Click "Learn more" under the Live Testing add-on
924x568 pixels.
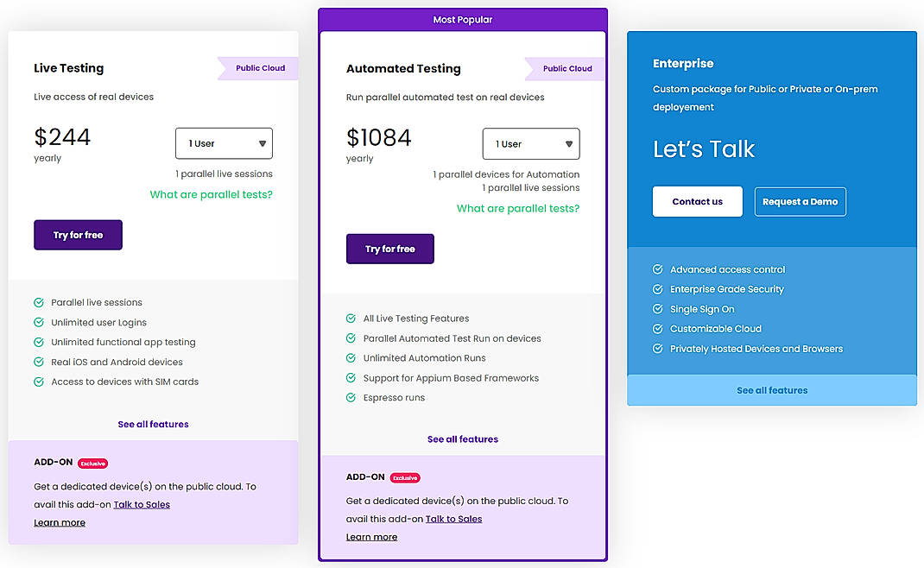pos(60,522)
